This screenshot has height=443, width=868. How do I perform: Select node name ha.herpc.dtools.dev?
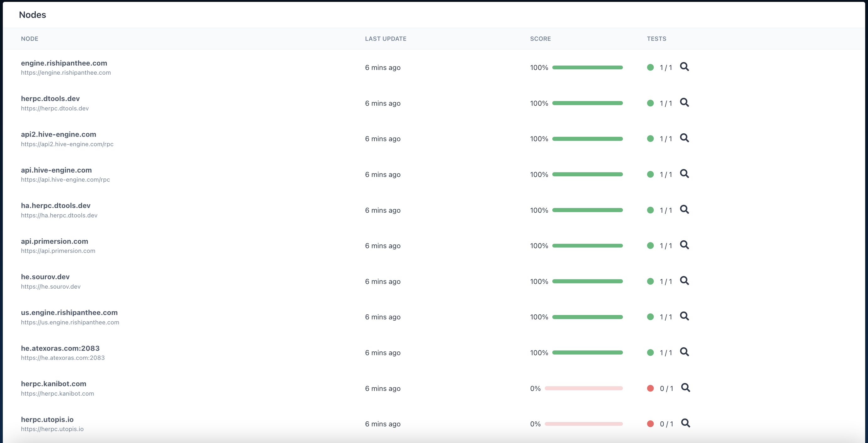point(56,205)
